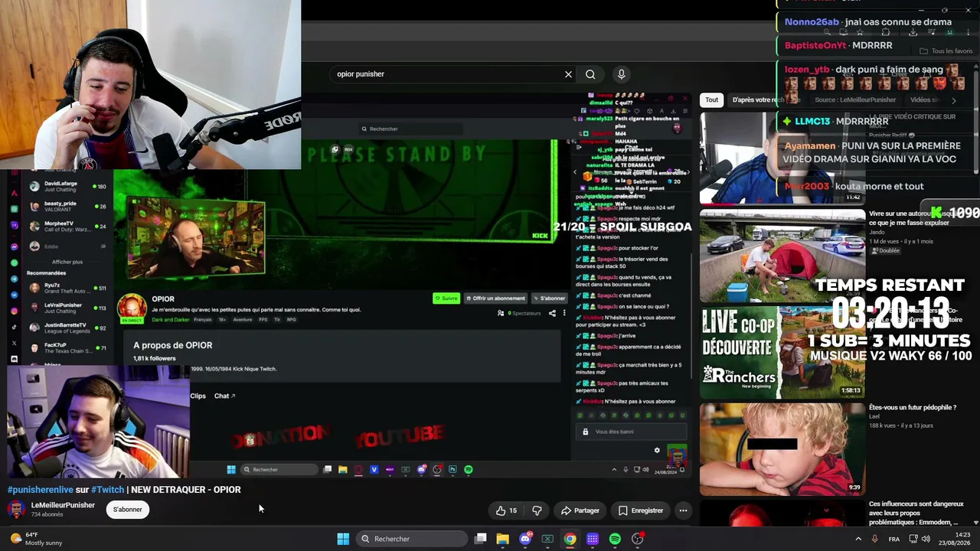The image size is (980, 551).
Task: Select the "Tout" filter chip
Action: pyautogui.click(x=712, y=99)
